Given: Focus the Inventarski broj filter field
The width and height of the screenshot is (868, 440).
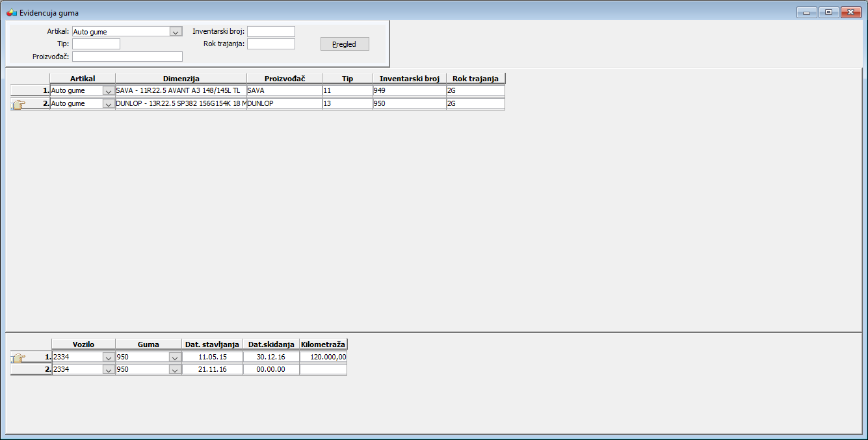Looking at the screenshot, I should 271,31.
